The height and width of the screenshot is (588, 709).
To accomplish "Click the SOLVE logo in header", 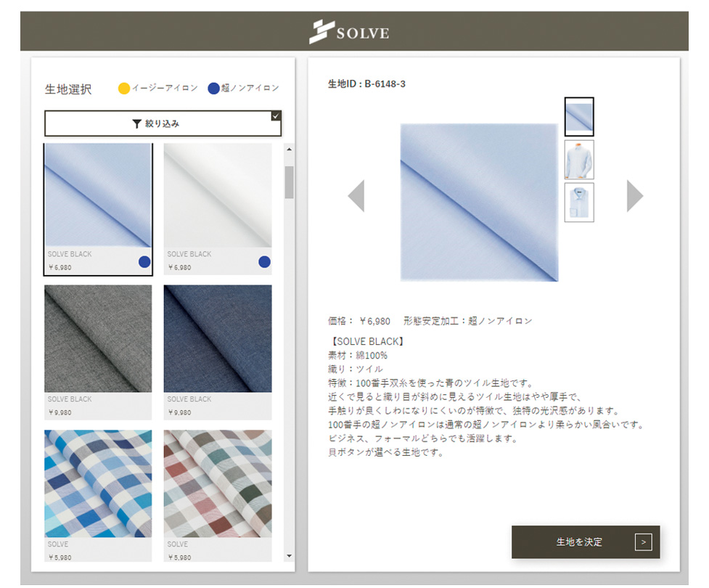I will tap(348, 32).
